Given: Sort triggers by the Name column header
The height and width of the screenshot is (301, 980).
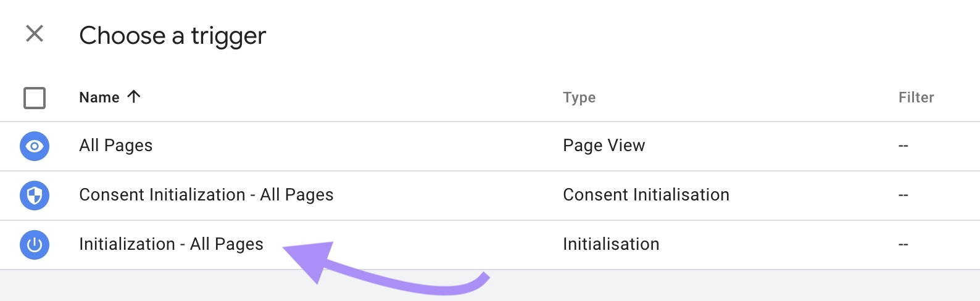Looking at the screenshot, I should (x=99, y=97).
